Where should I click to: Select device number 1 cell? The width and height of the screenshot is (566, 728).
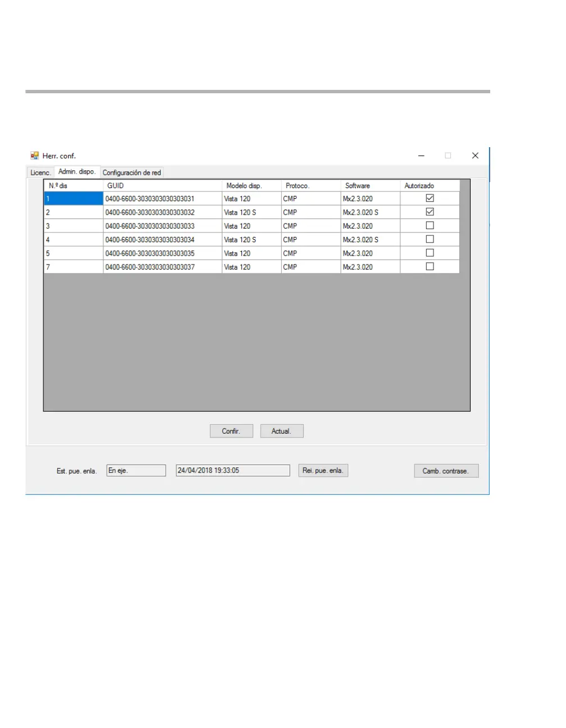pos(74,198)
